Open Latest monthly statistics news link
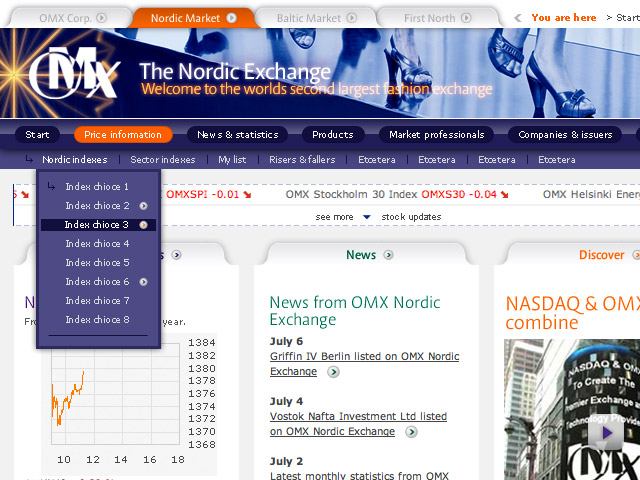 pyautogui.click(x=359, y=476)
